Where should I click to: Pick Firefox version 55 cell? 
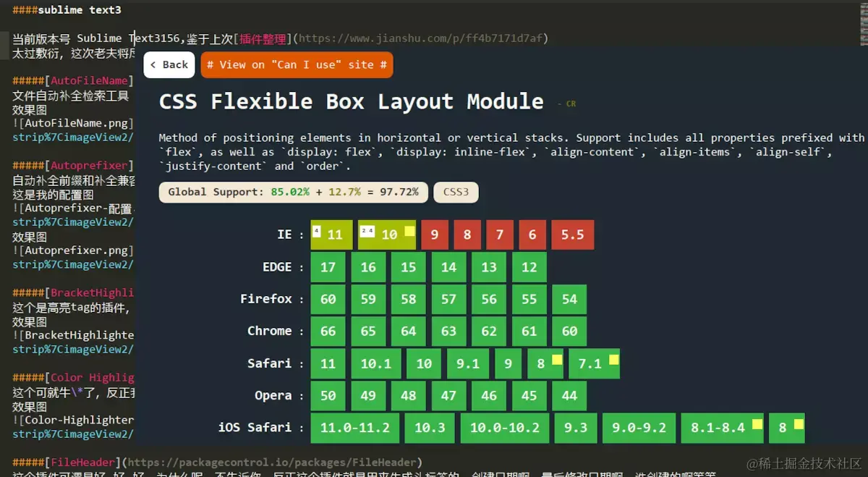[x=529, y=299]
